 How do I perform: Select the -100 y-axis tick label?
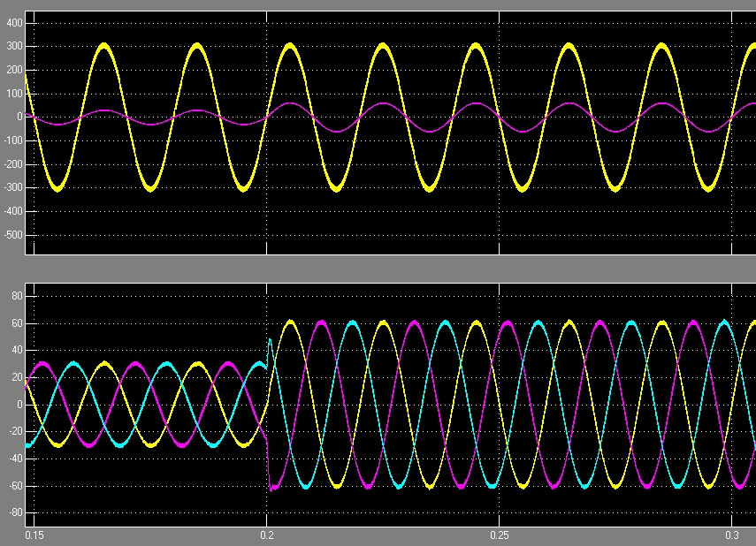coord(13,140)
